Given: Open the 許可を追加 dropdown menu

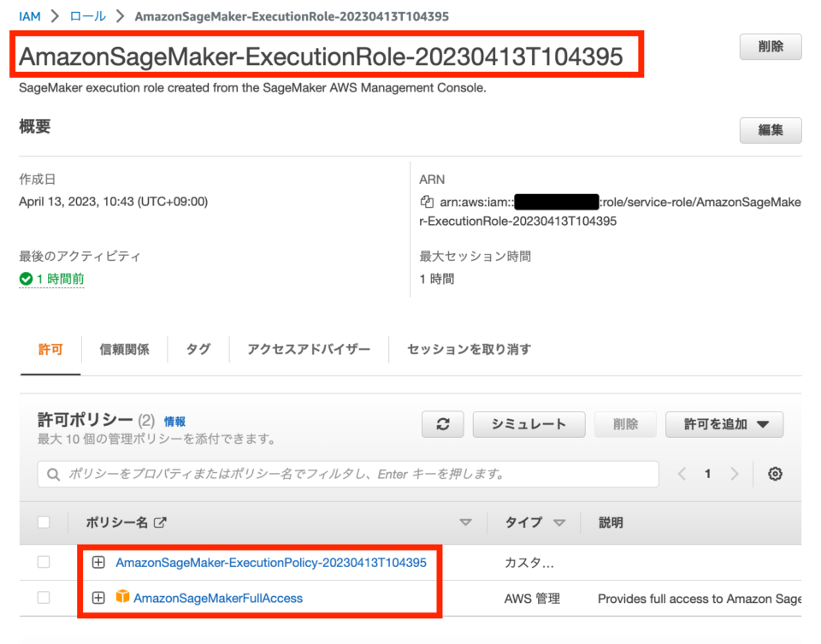Looking at the screenshot, I should click(x=724, y=424).
